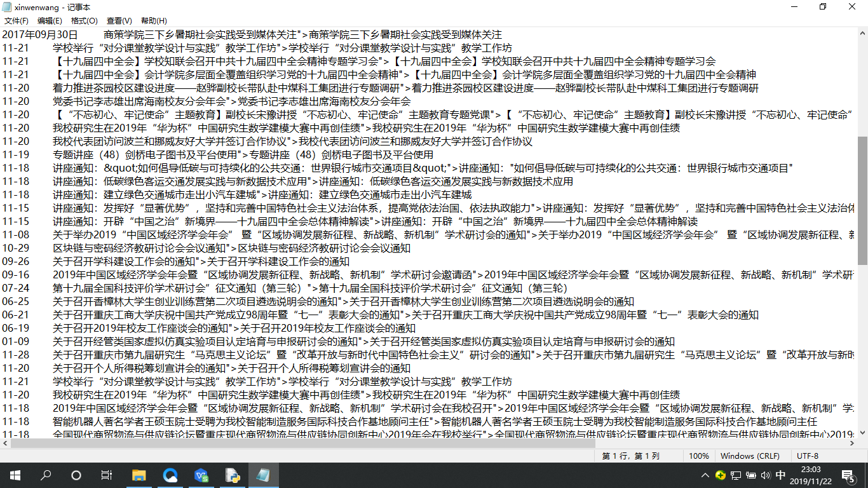Open QQ Browser from the taskbar
The width and height of the screenshot is (868, 488).
click(170, 475)
